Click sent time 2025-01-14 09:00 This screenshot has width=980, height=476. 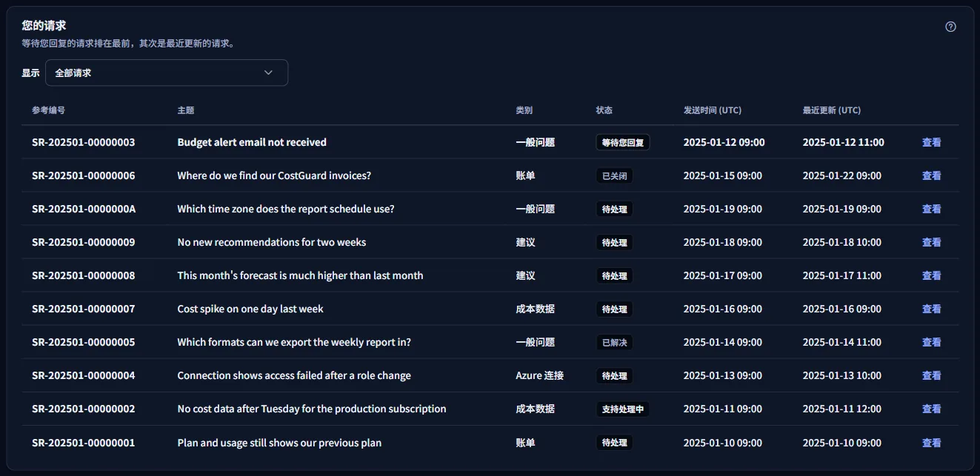(723, 342)
